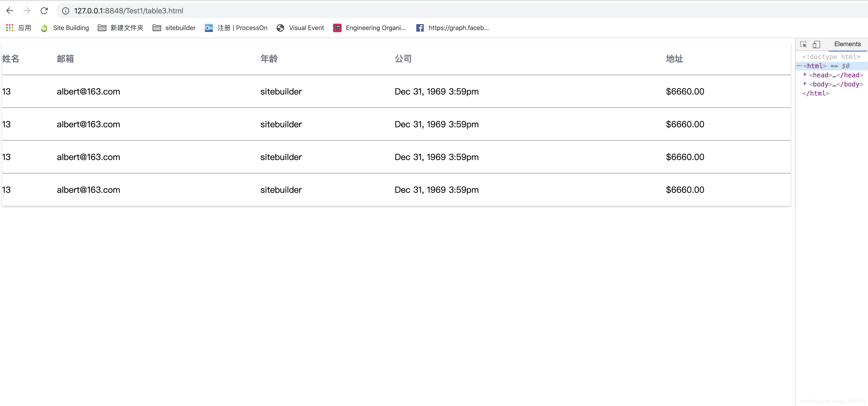Open the Engineering Organi... bookmark
Viewport: 868px width, 406px height.
tap(369, 28)
